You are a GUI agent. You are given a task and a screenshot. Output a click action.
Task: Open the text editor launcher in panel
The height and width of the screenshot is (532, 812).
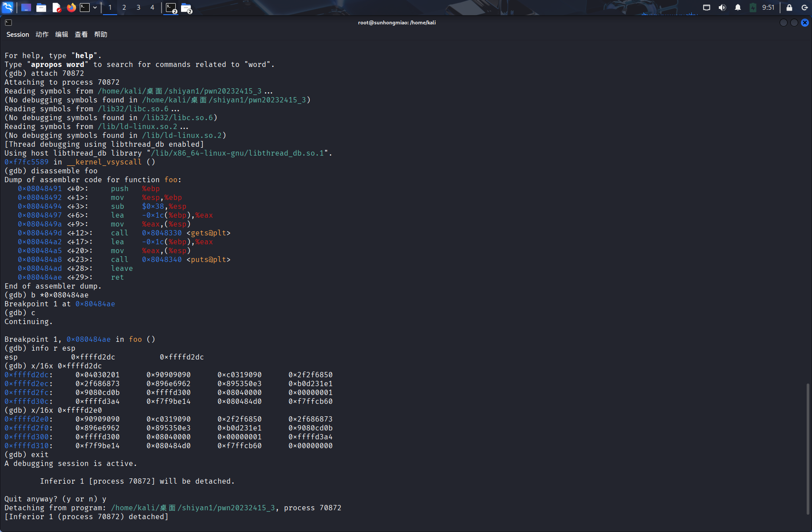click(56, 8)
